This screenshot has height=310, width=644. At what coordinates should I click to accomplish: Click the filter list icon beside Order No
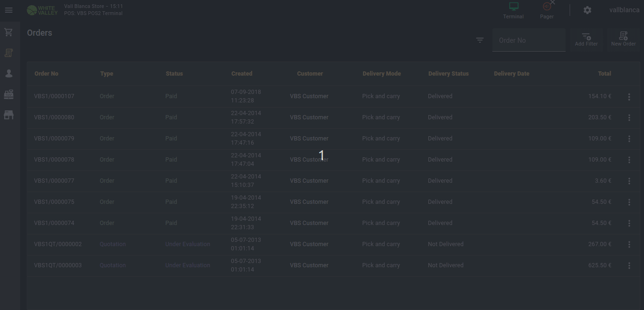[480, 40]
